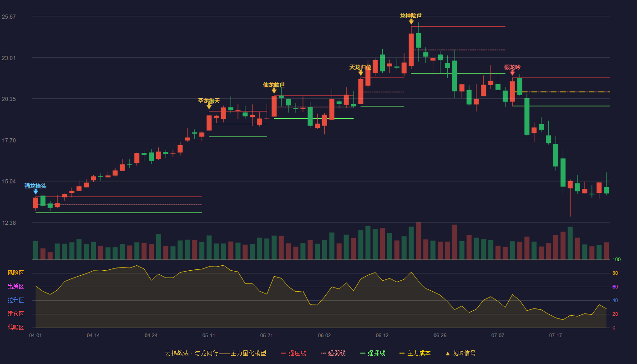The image size is (637, 364).
Task: Click the 07-07 date label
Action: (x=498, y=335)
